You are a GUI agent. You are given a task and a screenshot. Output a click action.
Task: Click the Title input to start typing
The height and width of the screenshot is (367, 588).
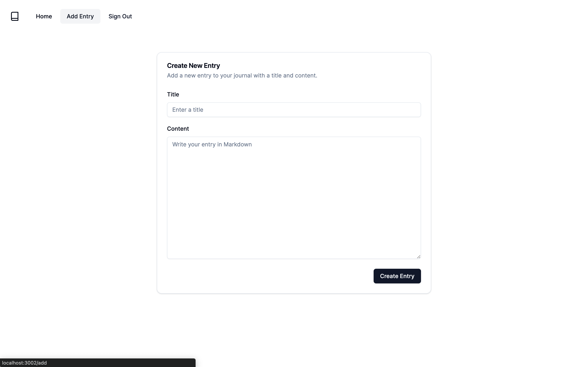tap(294, 109)
